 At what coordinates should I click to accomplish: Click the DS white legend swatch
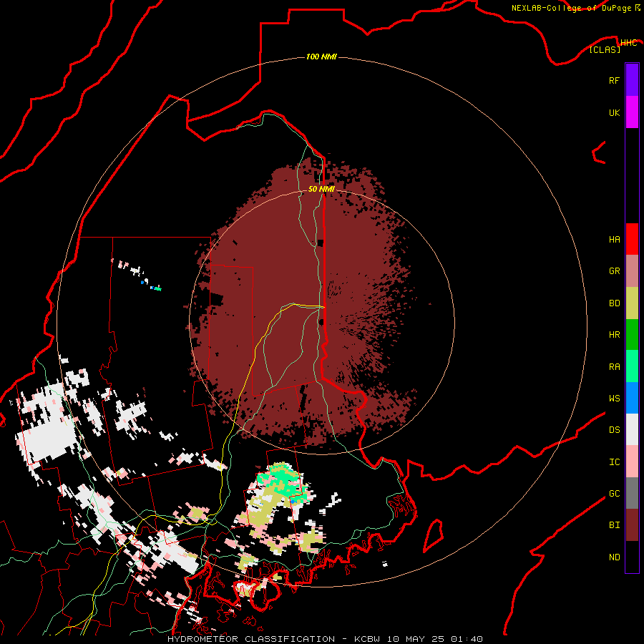[632, 429]
